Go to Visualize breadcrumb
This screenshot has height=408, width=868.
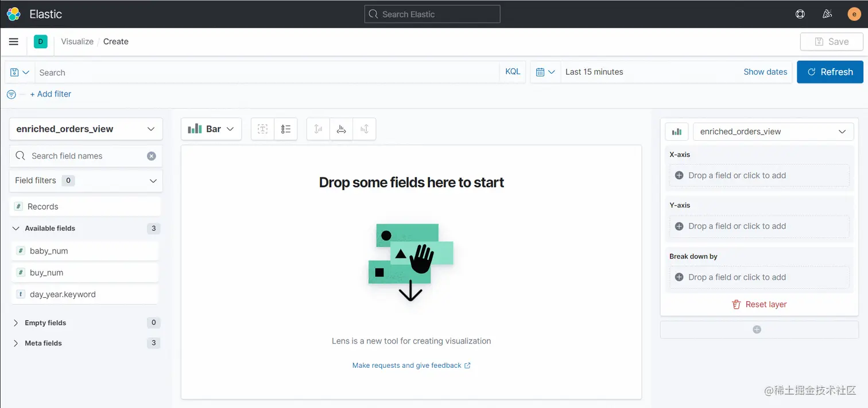click(x=77, y=41)
